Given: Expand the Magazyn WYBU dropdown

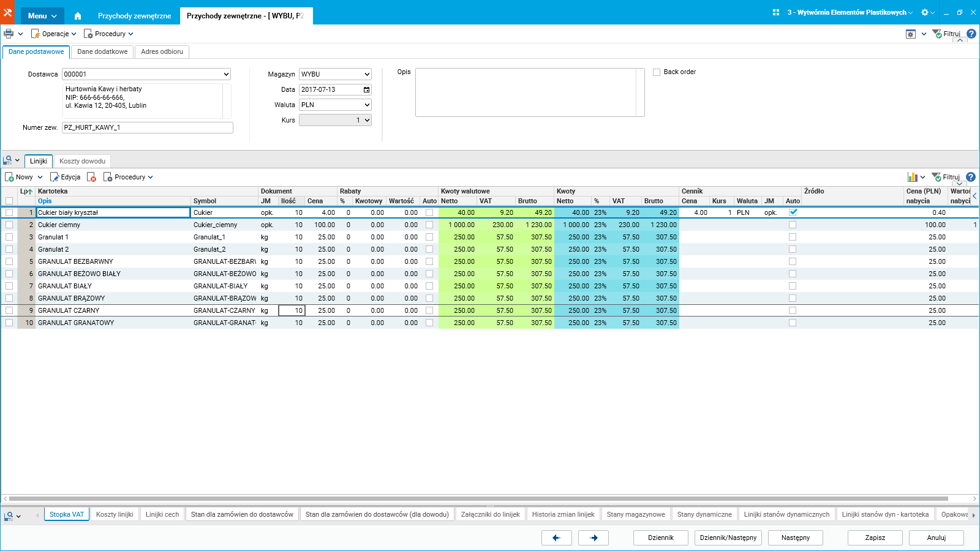Looking at the screenshot, I should click(367, 74).
